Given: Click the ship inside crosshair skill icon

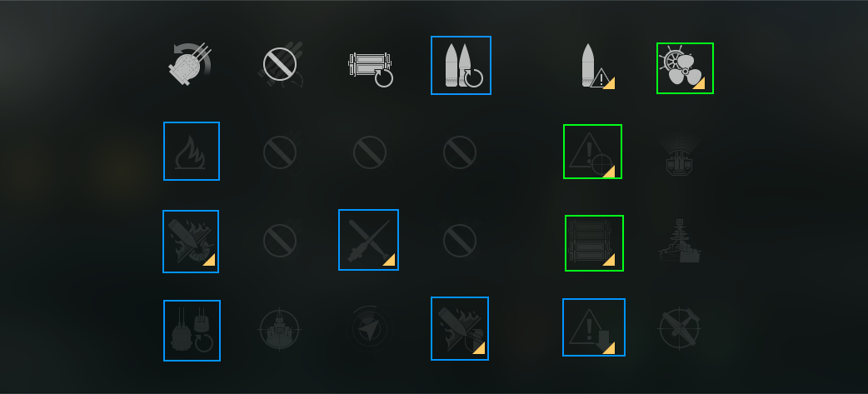Looking at the screenshot, I should point(280,330).
